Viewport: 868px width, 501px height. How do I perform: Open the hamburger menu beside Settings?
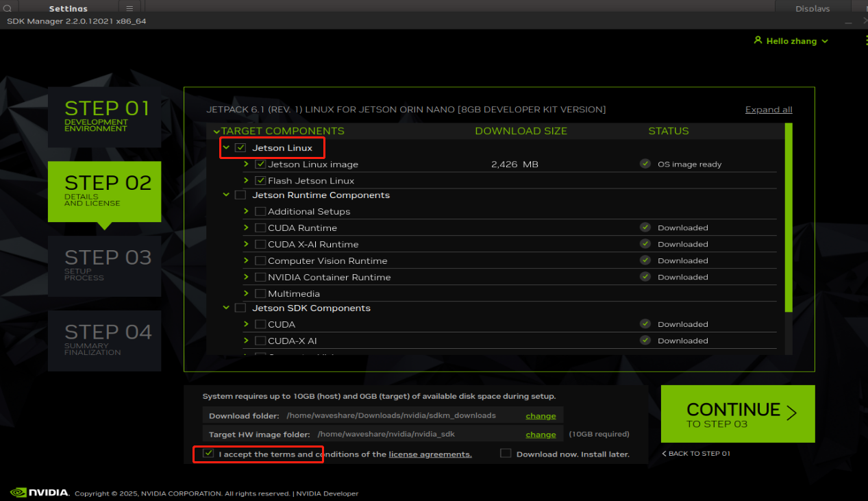click(x=129, y=8)
